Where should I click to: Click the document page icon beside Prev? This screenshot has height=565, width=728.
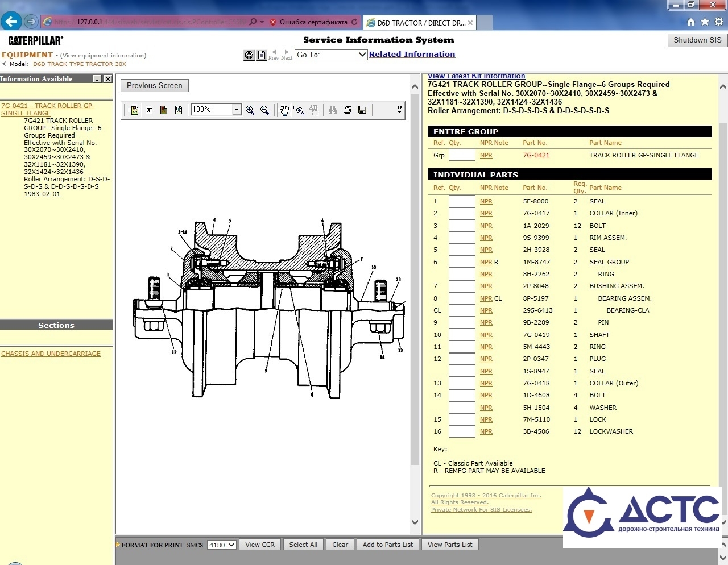click(262, 55)
